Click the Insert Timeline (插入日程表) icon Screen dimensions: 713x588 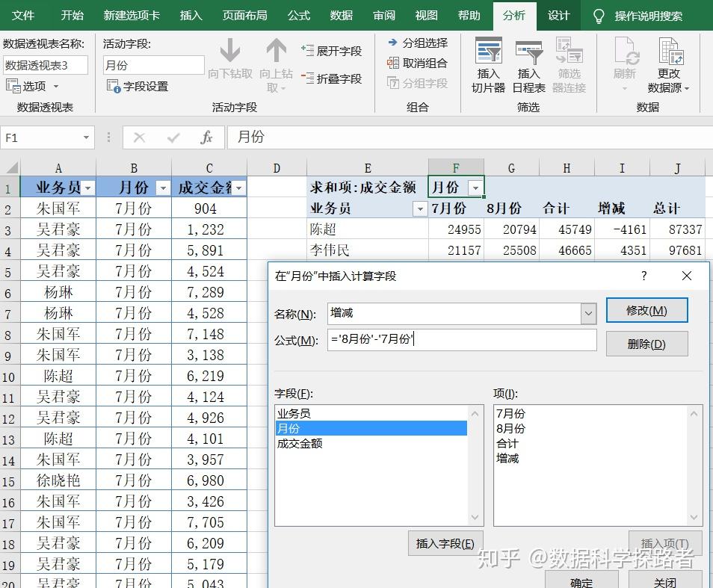click(x=529, y=51)
